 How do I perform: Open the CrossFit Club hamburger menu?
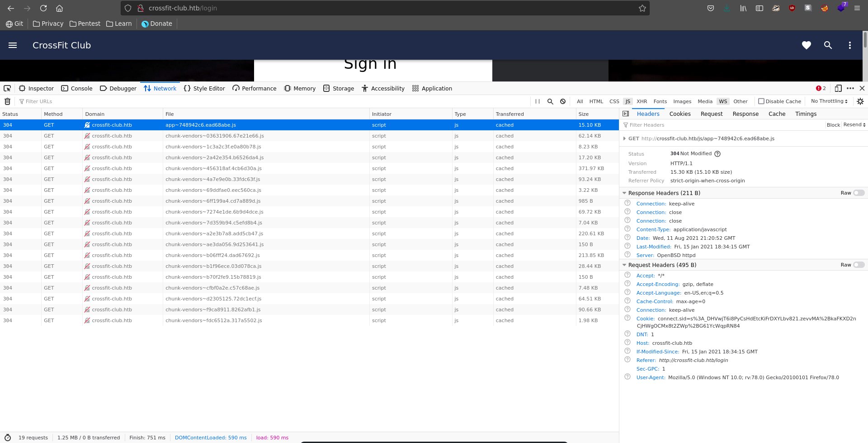tap(13, 45)
